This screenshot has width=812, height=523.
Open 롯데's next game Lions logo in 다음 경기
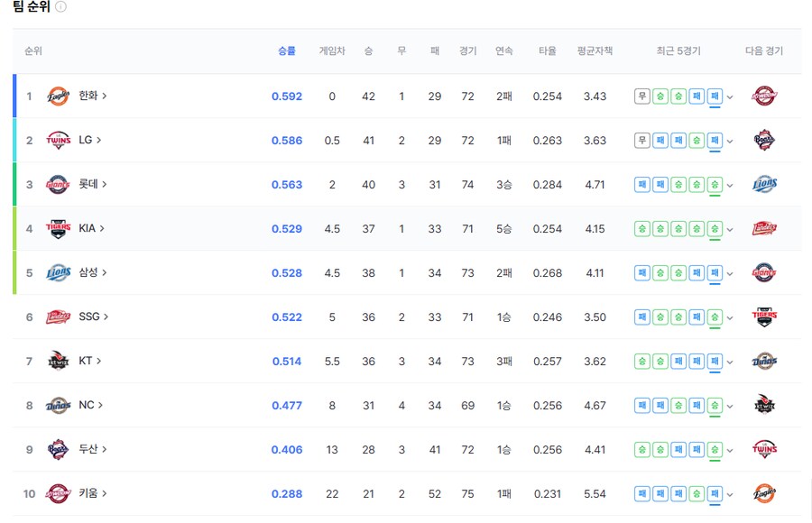(x=764, y=185)
